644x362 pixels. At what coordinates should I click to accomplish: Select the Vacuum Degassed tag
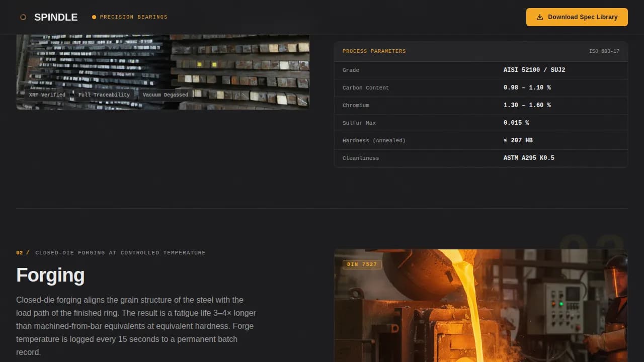point(165,95)
